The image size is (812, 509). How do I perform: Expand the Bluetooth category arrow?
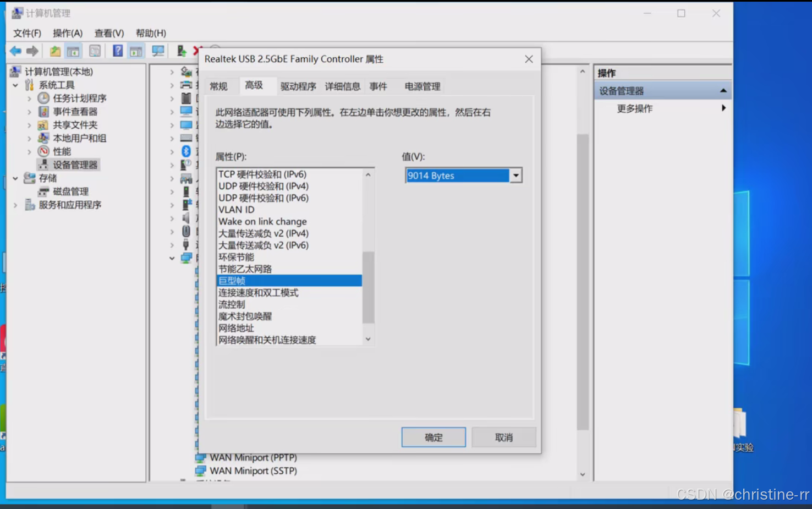[x=172, y=151]
